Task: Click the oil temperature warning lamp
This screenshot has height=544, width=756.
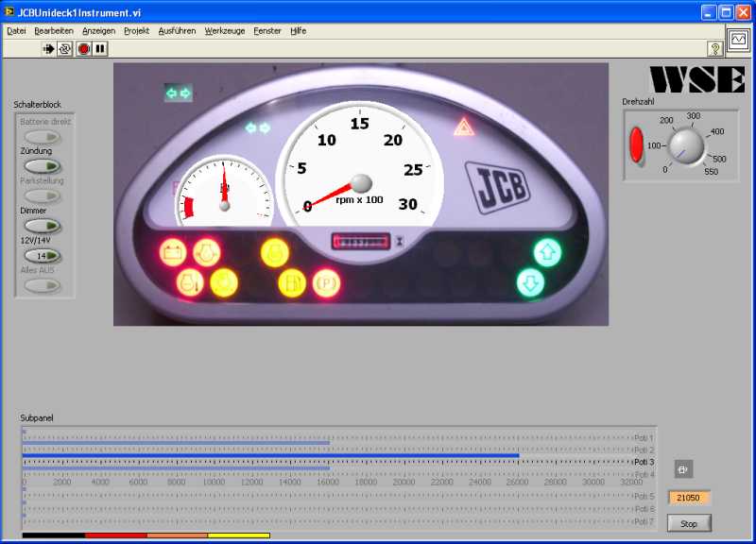Action: 190,282
